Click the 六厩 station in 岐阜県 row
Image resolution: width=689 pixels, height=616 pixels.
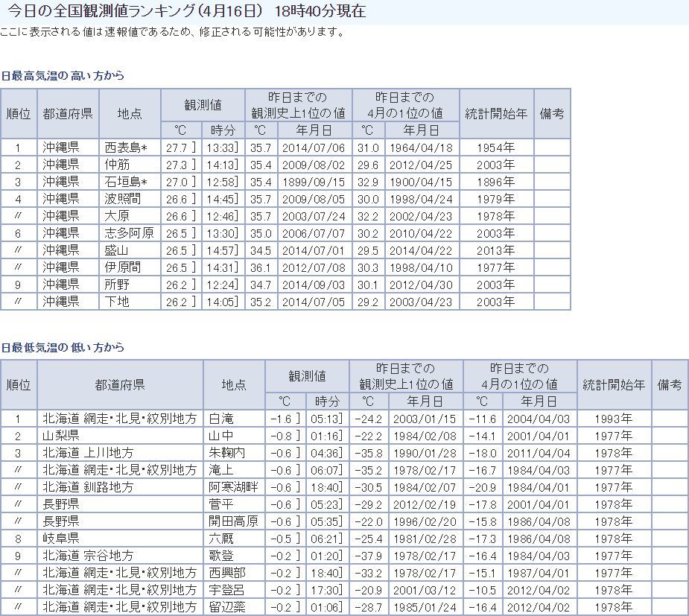click(x=222, y=539)
